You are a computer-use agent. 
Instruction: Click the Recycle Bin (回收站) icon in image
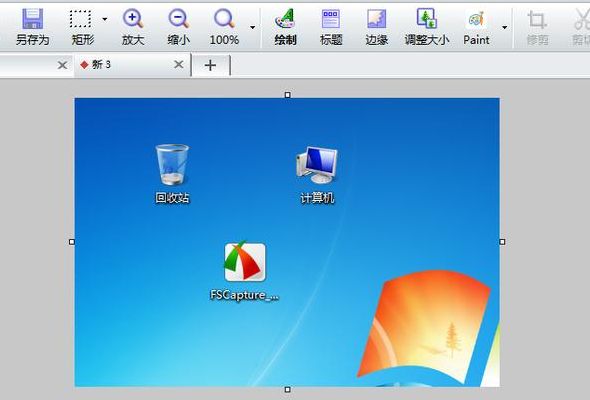(172, 164)
